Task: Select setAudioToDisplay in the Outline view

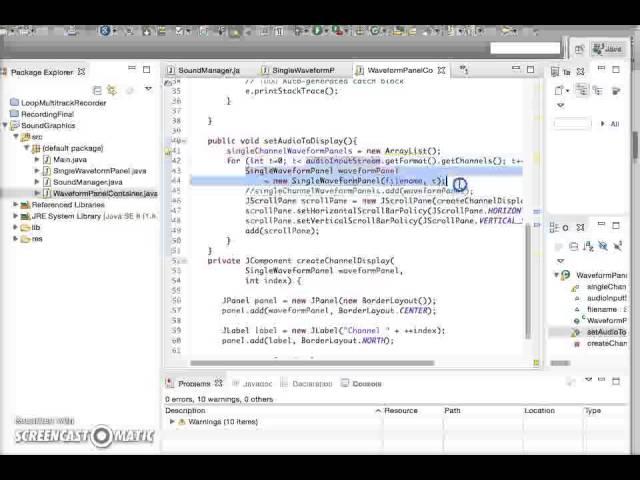Action: [605, 332]
